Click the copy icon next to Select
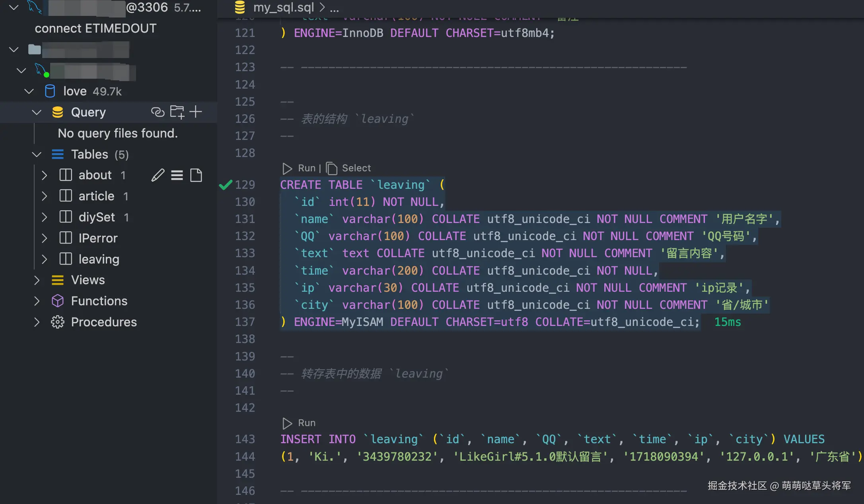864x504 pixels. pos(331,168)
